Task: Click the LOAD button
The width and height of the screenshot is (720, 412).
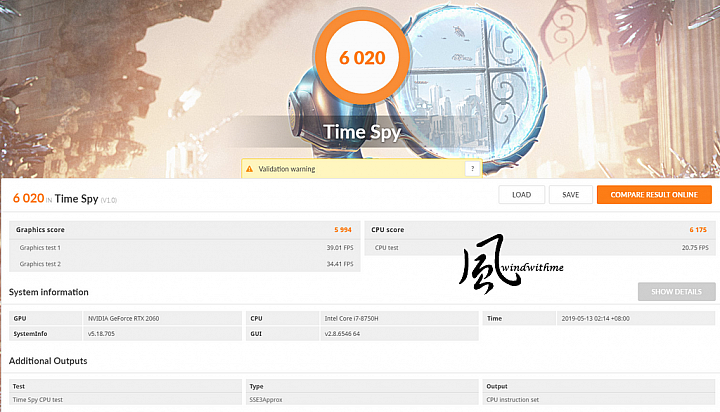Action: click(522, 195)
